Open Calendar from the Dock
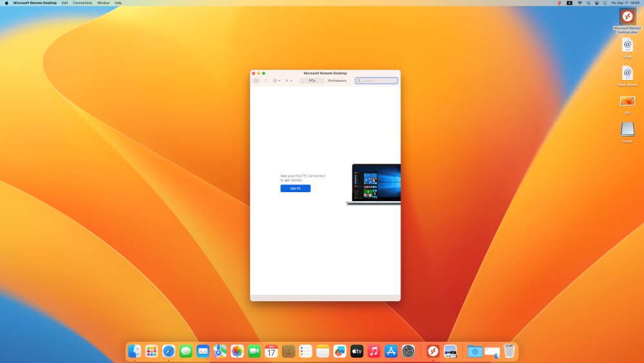The height and width of the screenshot is (363, 644). pos(272,351)
